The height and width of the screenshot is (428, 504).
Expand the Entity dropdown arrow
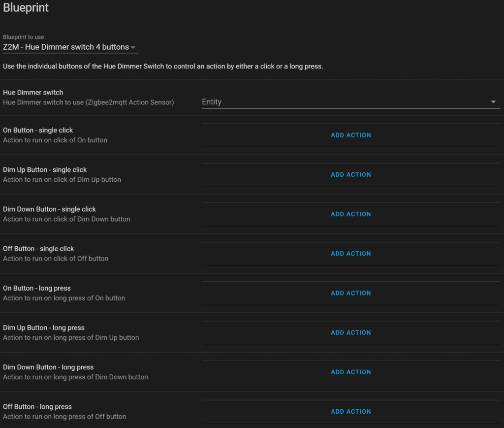[x=493, y=102]
